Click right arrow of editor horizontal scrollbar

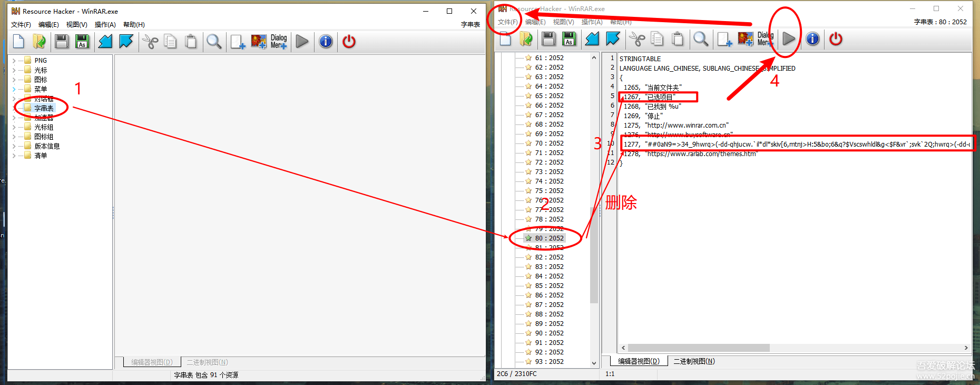pos(966,348)
